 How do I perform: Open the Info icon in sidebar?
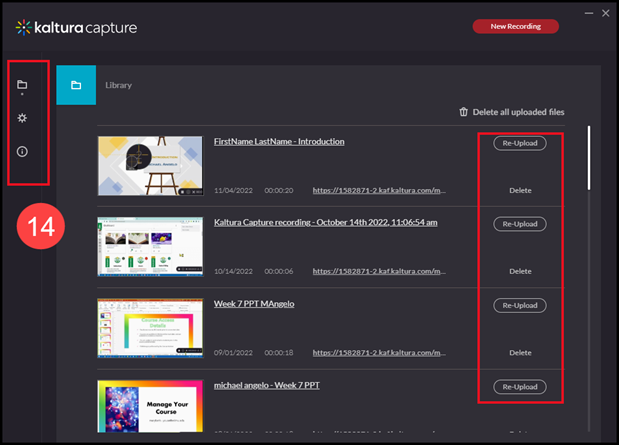[22, 152]
